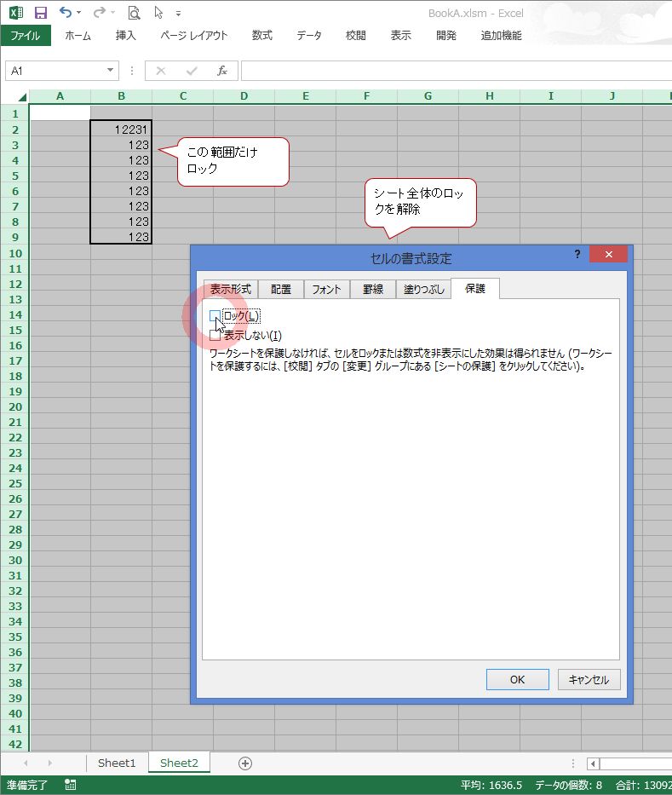Open the 校閲 ribbon tab
This screenshot has height=795, width=672.
pos(355,36)
